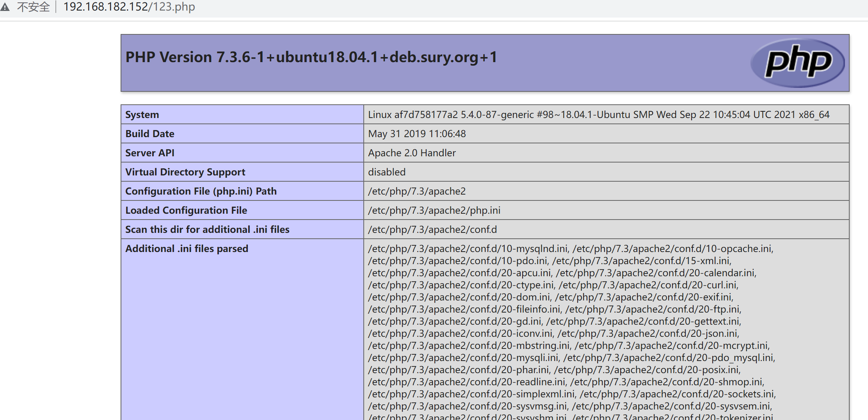Click the 20-exif.ini file path

pos(644,297)
